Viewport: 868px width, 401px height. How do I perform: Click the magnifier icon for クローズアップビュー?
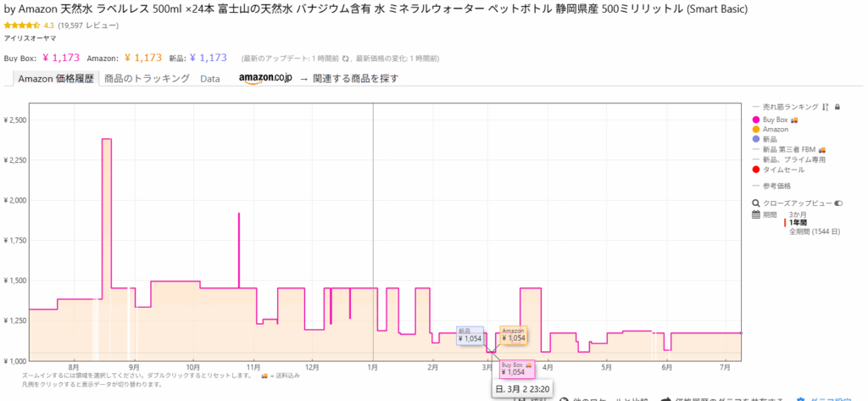[x=756, y=203]
